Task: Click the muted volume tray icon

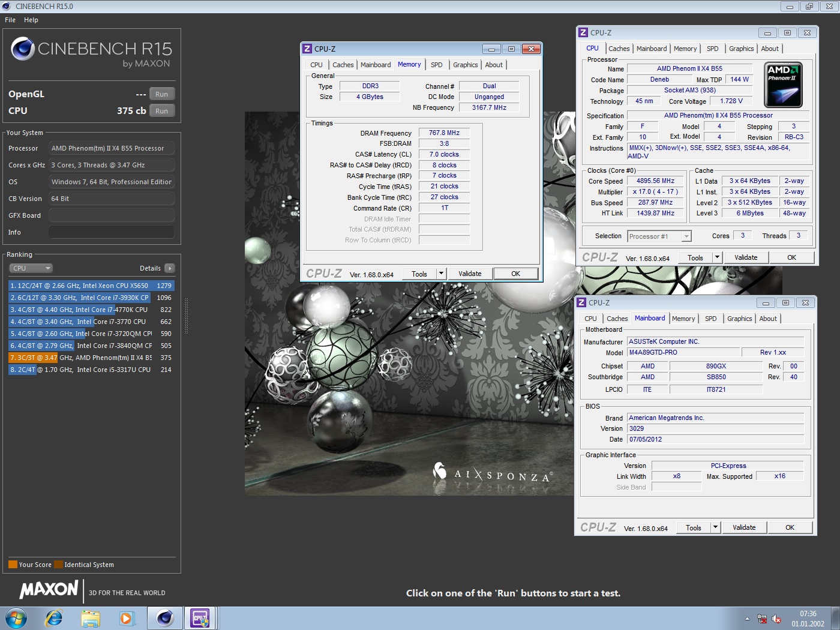Action: [776, 619]
